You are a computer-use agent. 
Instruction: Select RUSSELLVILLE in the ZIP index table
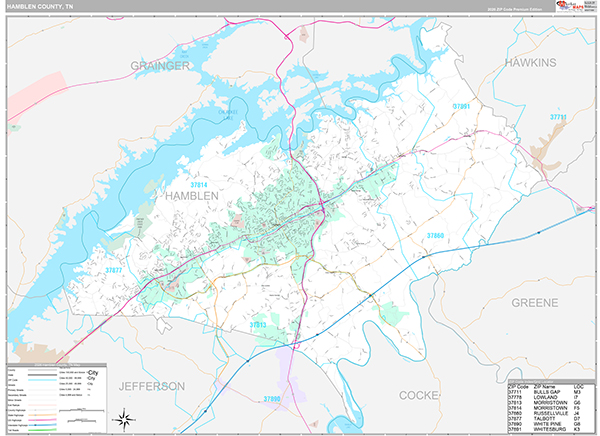pyautogui.click(x=551, y=413)
